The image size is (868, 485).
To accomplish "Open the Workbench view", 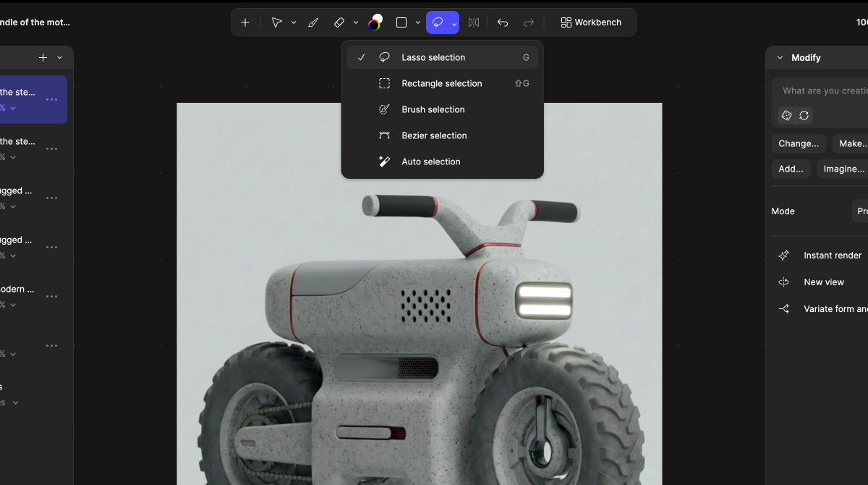I will tap(591, 22).
